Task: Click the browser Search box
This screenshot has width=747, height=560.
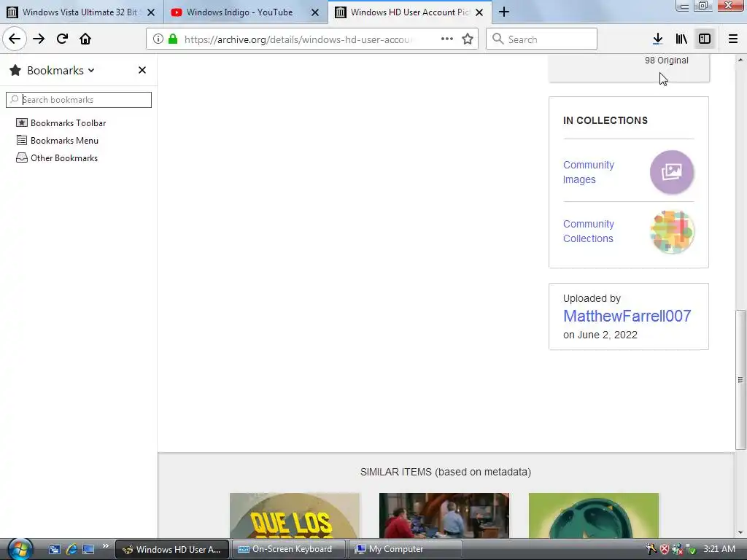Action: coord(541,39)
